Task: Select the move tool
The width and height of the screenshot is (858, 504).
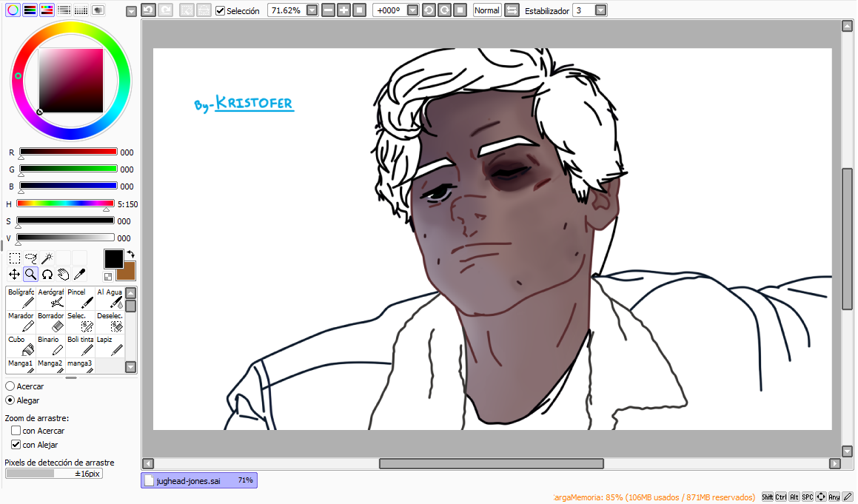Action: click(x=15, y=274)
